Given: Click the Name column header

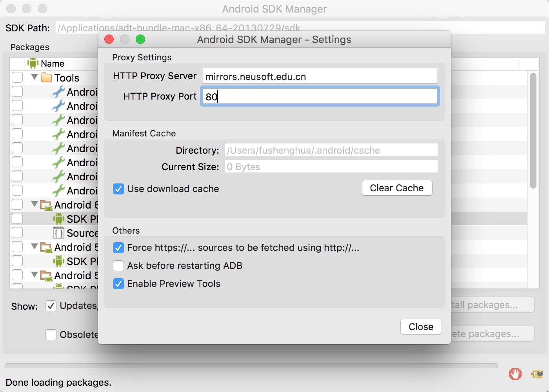Looking at the screenshot, I should pyautogui.click(x=53, y=64).
